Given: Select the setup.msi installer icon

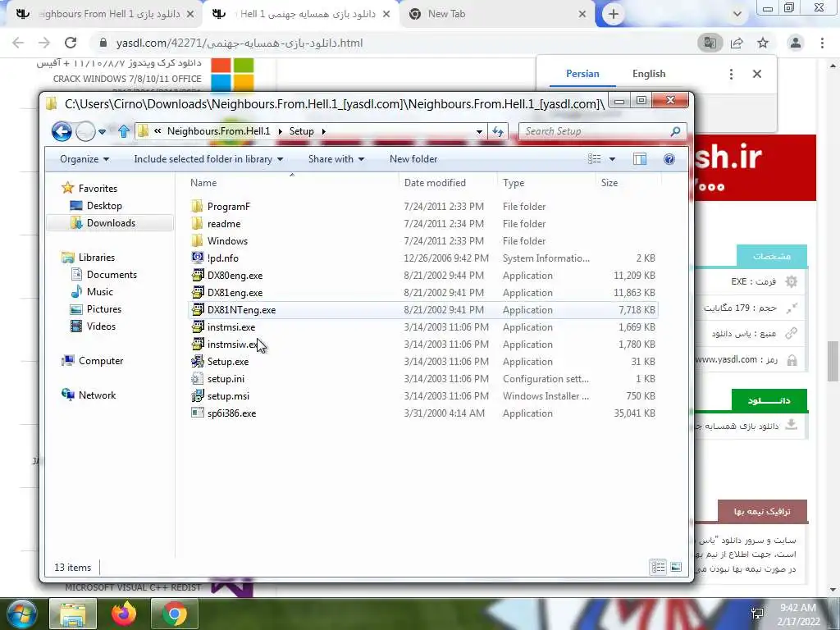Looking at the screenshot, I should tap(197, 396).
